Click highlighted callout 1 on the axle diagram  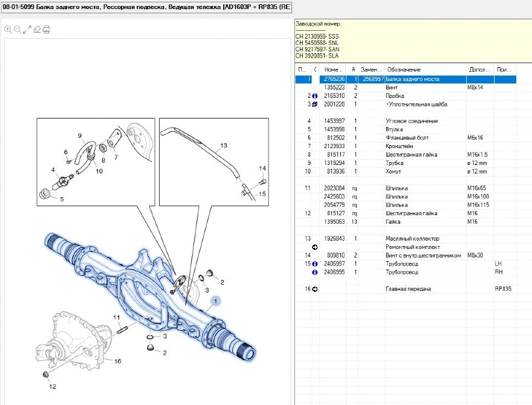click(216, 300)
